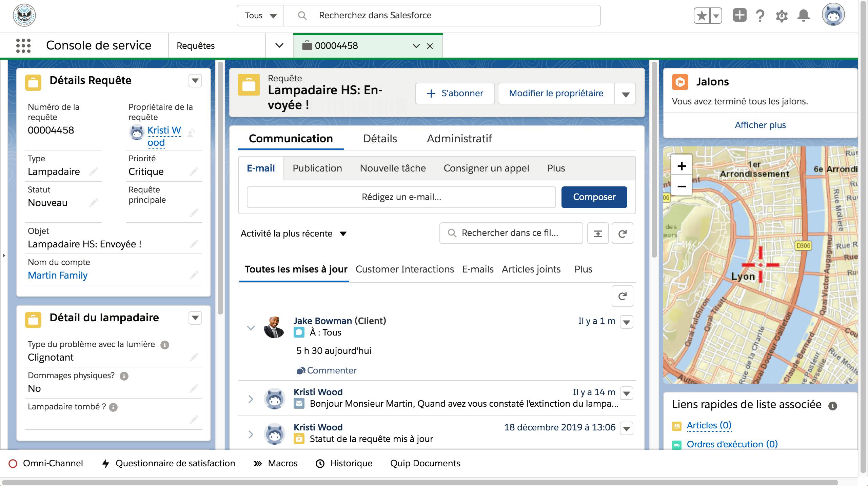Open the App Launcher grid icon
Image resolution: width=868 pixels, height=486 pixels.
23,46
